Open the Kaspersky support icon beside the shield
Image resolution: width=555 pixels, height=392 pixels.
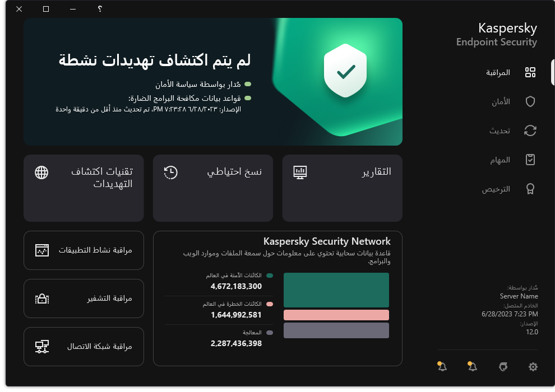(503, 366)
